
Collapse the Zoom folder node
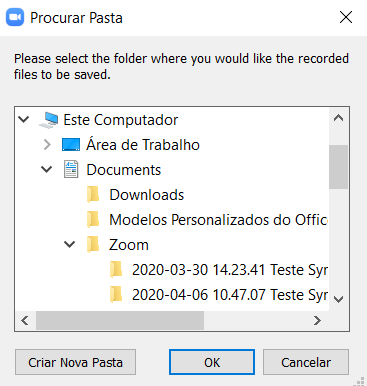pos(69,244)
